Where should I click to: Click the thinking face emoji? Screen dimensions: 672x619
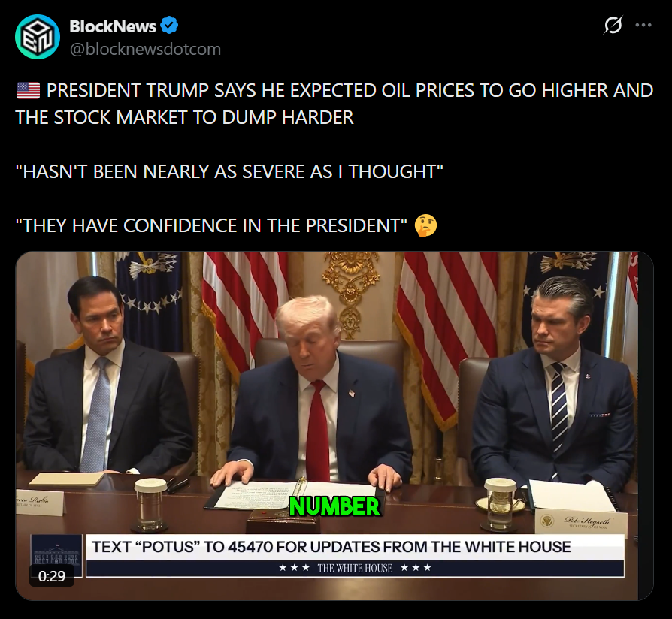point(425,226)
